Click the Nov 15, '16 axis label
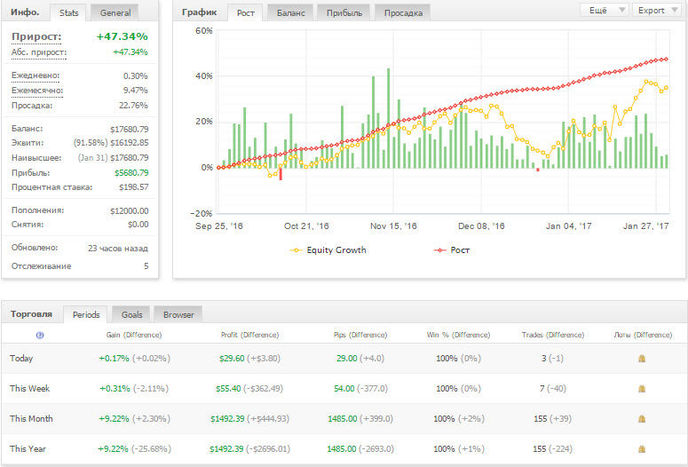 pyautogui.click(x=394, y=226)
